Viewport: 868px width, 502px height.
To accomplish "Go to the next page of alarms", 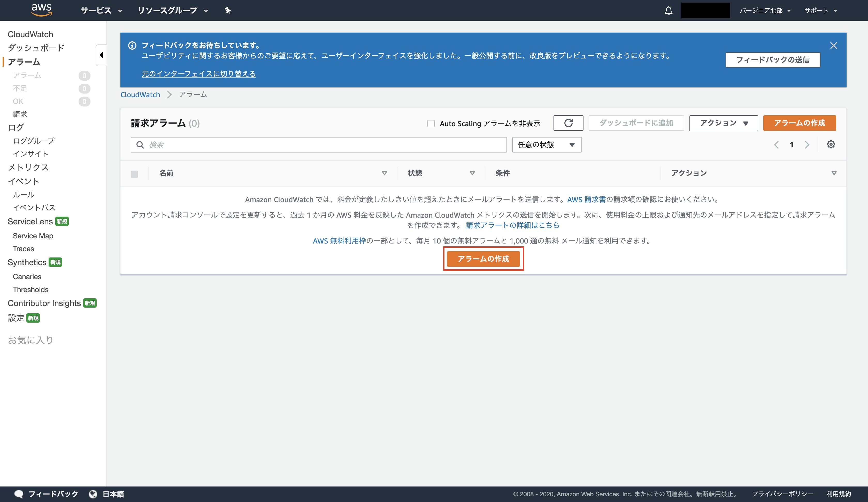I will click(807, 145).
